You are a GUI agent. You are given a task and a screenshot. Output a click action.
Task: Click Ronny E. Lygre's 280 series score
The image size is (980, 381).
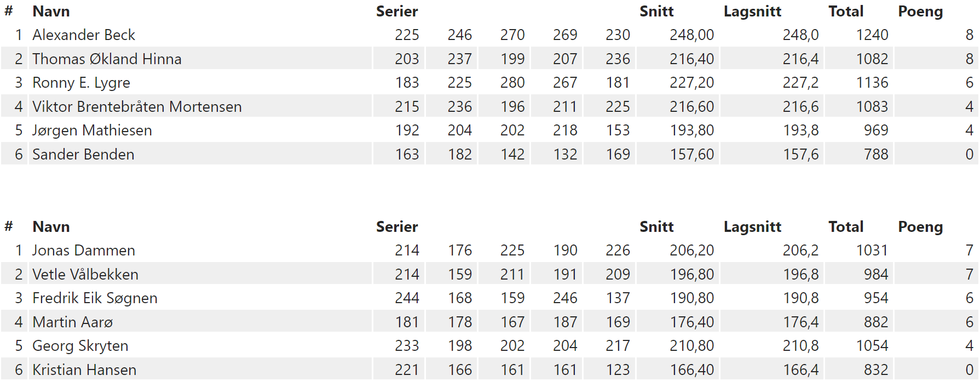tap(512, 83)
